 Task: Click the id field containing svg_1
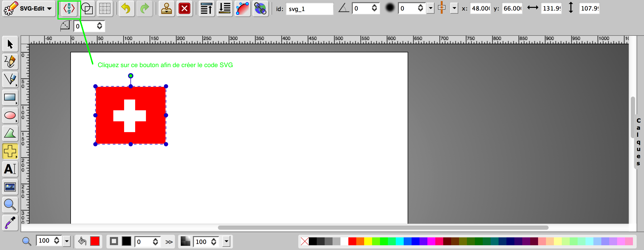tap(310, 9)
